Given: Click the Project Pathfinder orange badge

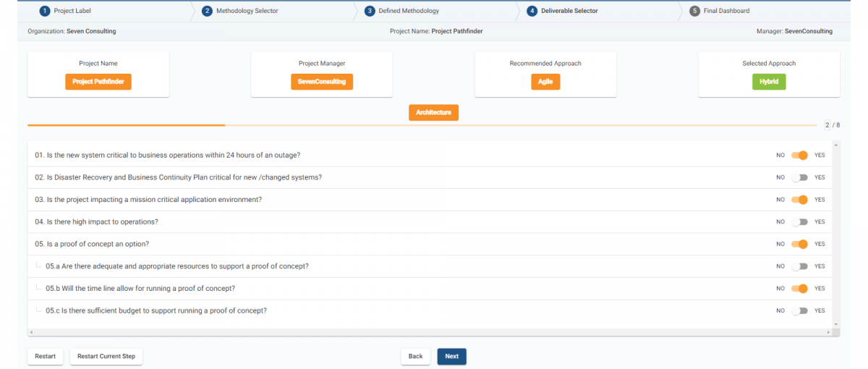Looking at the screenshot, I should tap(98, 82).
